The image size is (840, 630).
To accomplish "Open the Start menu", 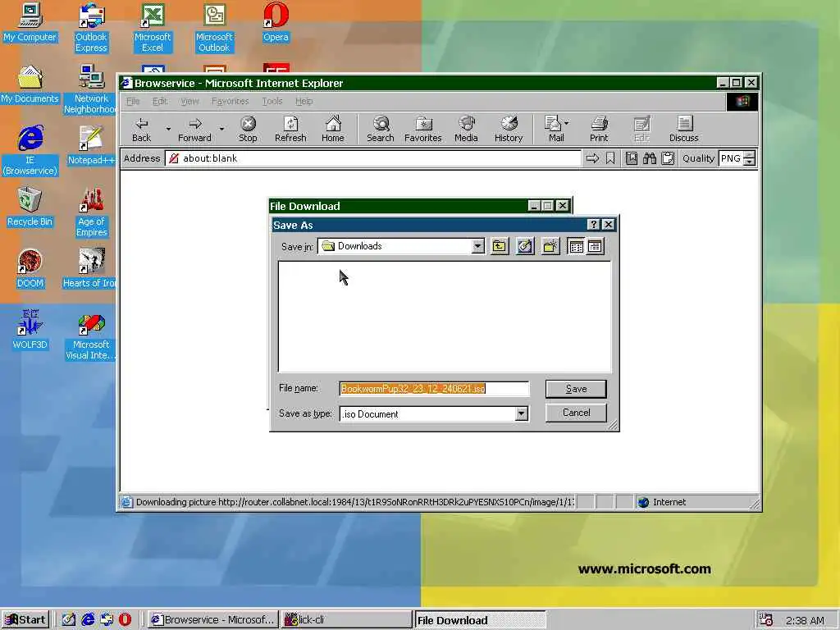I will [x=25, y=620].
